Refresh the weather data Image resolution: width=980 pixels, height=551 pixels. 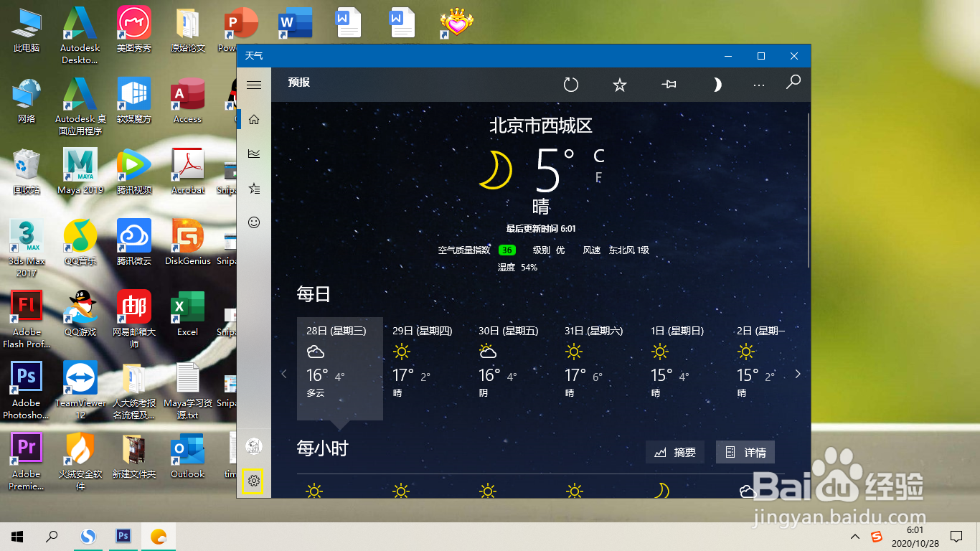tap(571, 84)
